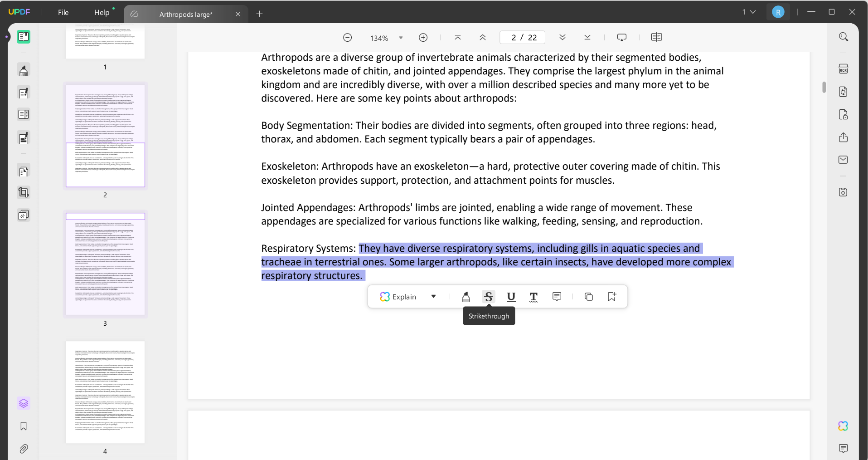868x460 pixels.
Task: Toggle two-page reading view
Action: [x=656, y=37]
